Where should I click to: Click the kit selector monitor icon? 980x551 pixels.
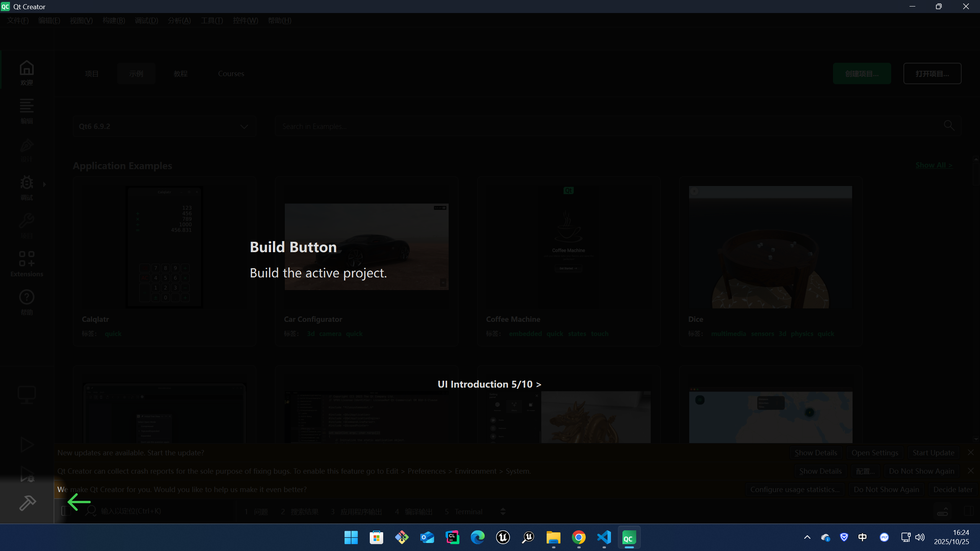pyautogui.click(x=26, y=395)
